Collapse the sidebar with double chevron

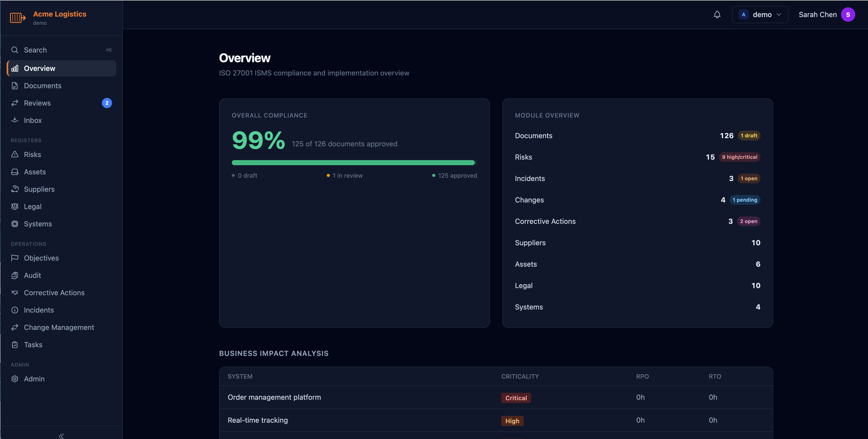pos(61,436)
